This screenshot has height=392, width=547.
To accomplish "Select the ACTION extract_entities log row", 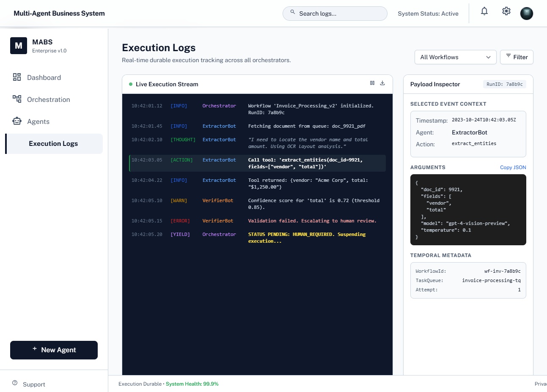I will (257, 163).
